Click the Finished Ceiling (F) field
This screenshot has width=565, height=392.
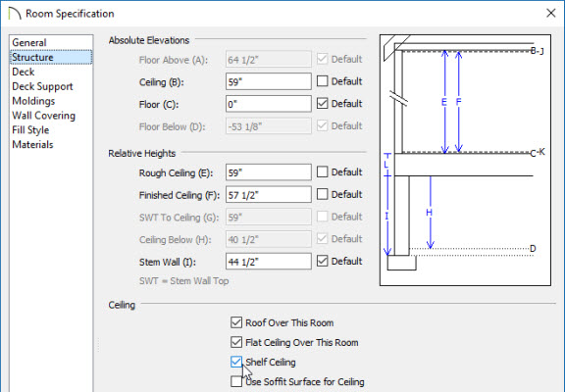click(269, 195)
